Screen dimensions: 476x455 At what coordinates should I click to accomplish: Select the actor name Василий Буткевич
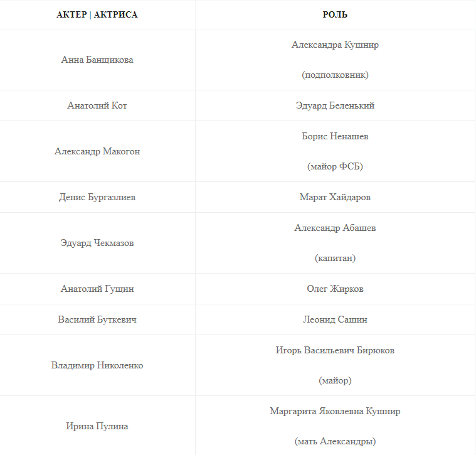pyautogui.click(x=97, y=319)
